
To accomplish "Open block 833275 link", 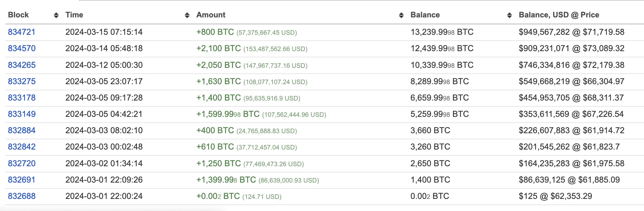I will tap(22, 81).
